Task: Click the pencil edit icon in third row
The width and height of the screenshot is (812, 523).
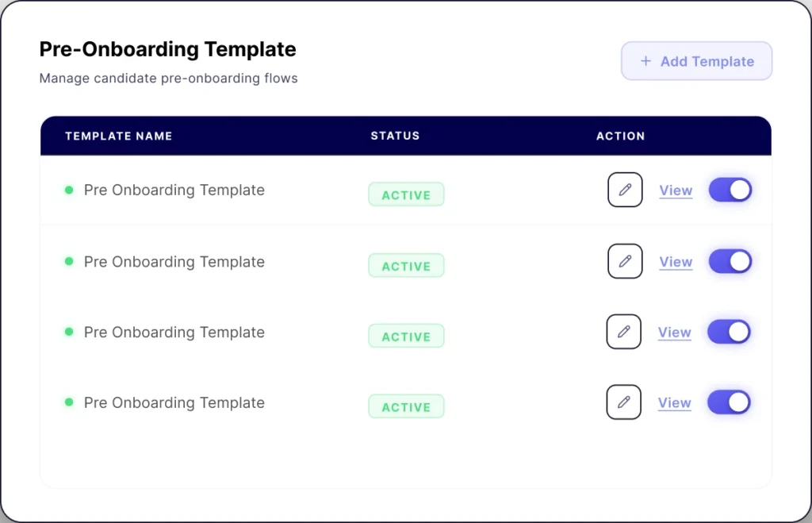Action: coord(623,332)
